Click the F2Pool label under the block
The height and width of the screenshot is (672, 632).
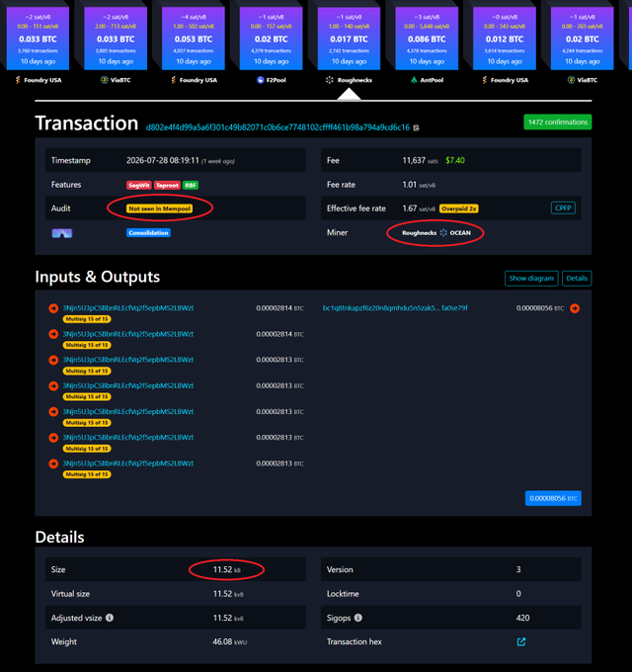click(276, 80)
